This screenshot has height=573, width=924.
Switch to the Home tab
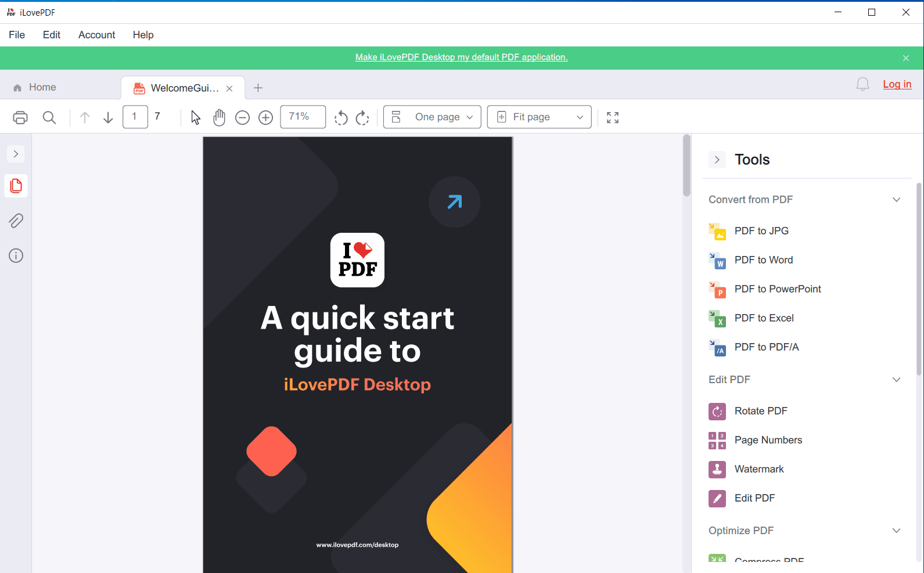35,88
